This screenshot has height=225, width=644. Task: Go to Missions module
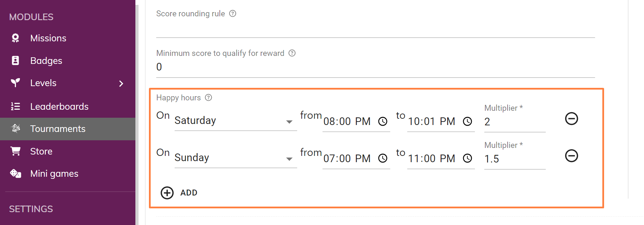pyautogui.click(x=48, y=38)
